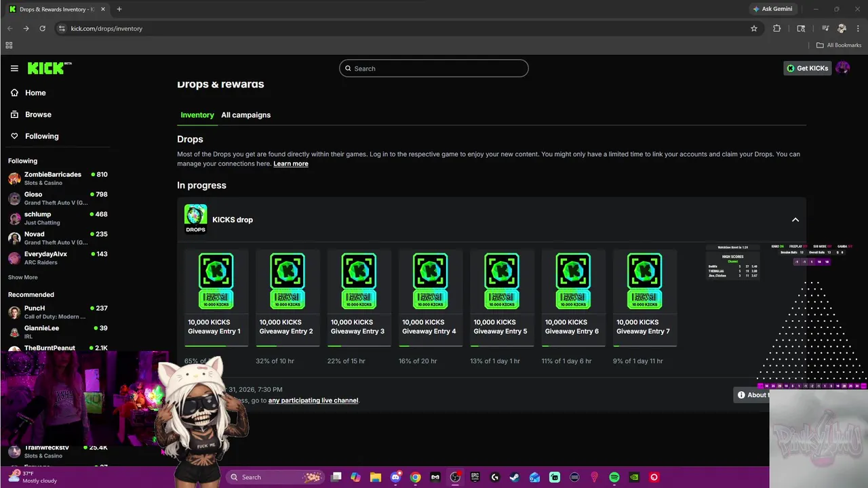Screen dimensions: 868x488
Task: Click the '9% of 1 day 11 hr' text
Action: [638, 361]
